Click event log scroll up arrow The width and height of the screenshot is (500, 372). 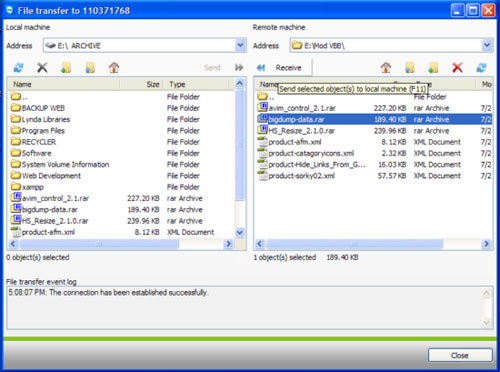486,293
